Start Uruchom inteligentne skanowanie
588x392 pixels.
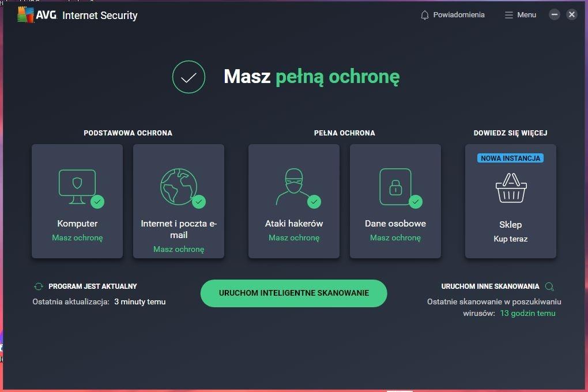pyautogui.click(x=293, y=293)
